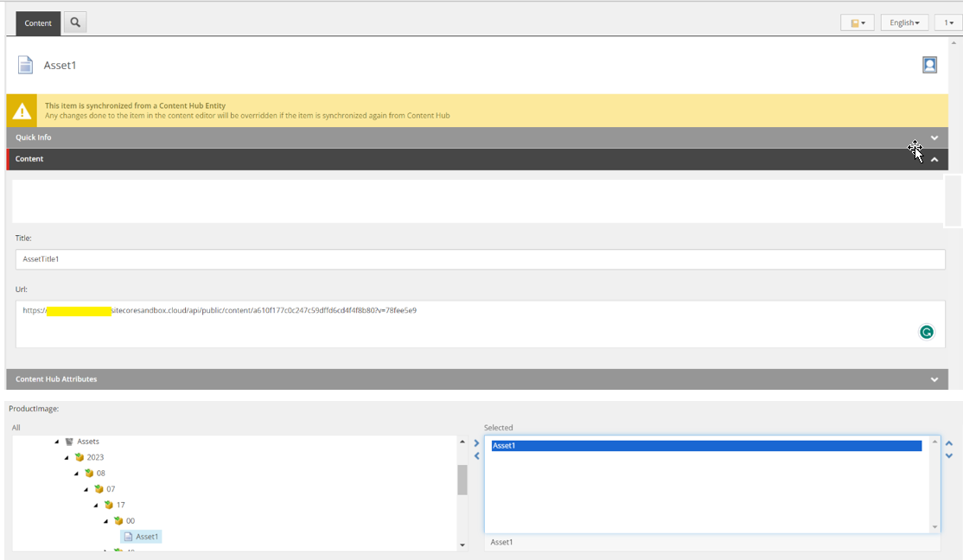963x560 pixels.
Task: Click the tree scrollbar up arrow
Action: click(x=462, y=442)
